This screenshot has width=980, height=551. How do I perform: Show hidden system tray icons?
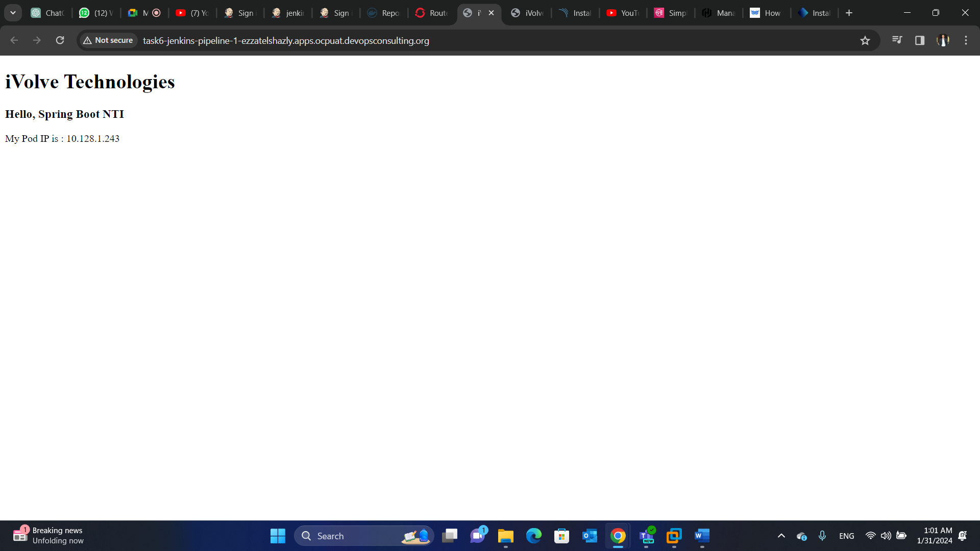click(x=781, y=536)
